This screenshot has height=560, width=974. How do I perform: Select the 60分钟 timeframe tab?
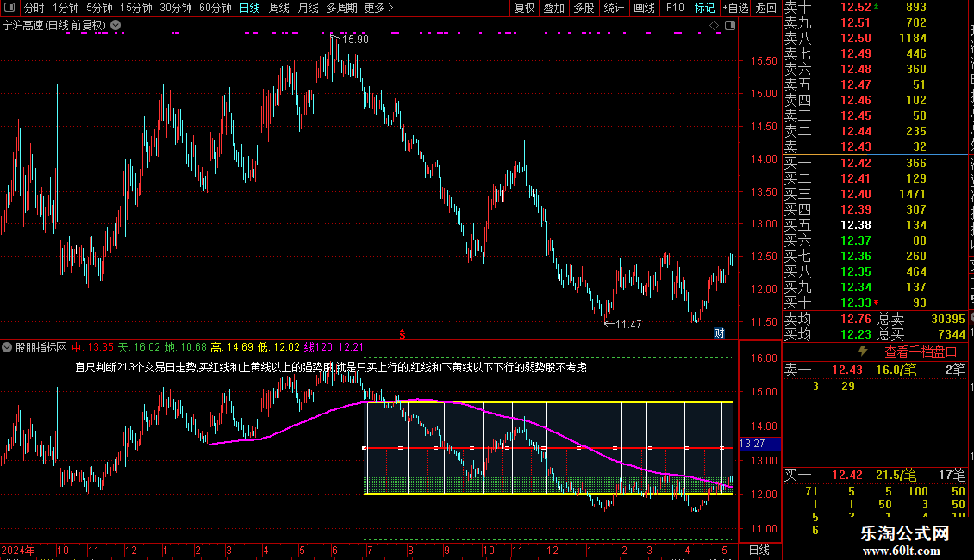coord(215,8)
